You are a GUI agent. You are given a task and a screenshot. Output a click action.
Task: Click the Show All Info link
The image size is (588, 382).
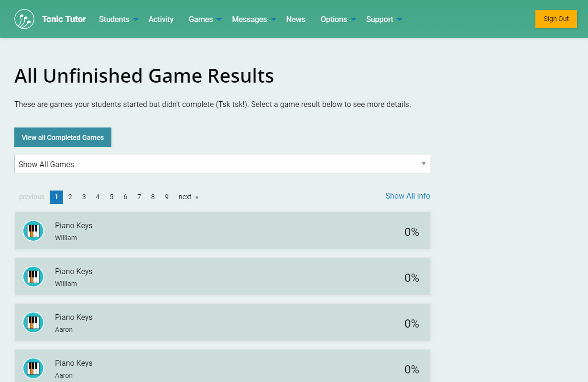tap(408, 196)
